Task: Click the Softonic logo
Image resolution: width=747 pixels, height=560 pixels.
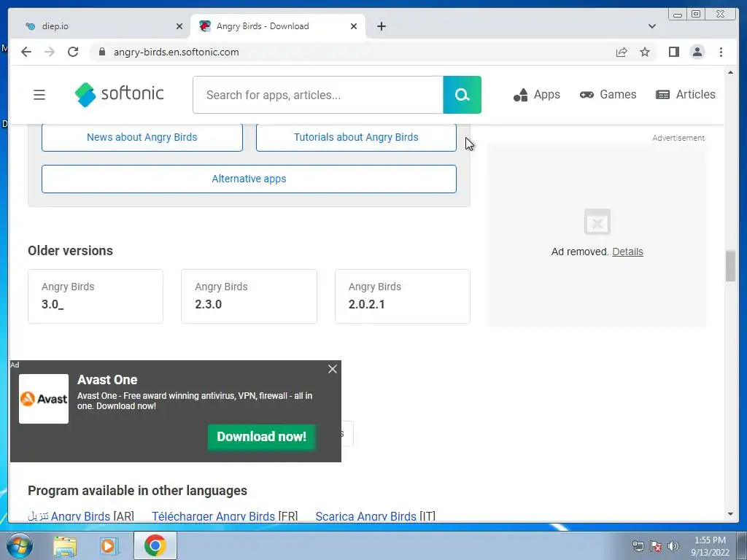Action: [x=119, y=94]
